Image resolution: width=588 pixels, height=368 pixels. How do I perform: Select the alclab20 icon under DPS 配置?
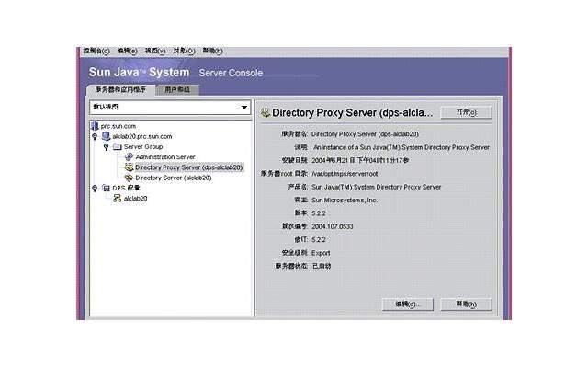pos(117,198)
